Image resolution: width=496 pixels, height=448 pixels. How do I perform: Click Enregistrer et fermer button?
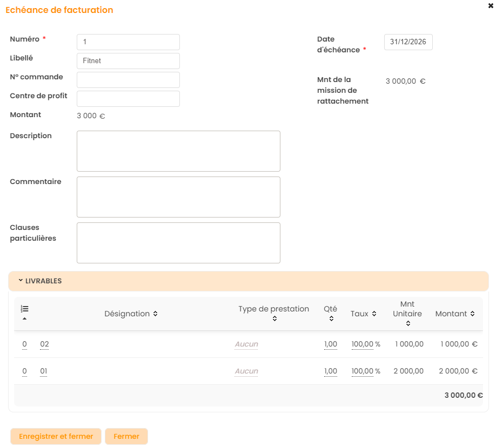coord(56,437)
